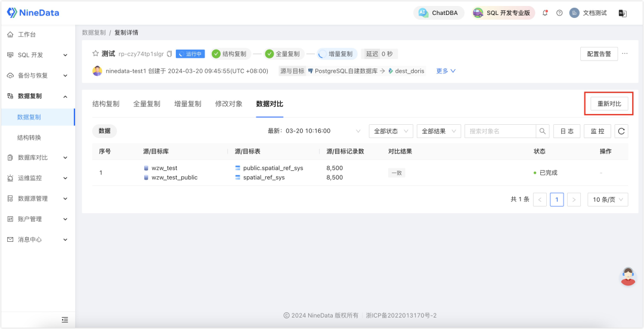Open the customer service chat avatar

(x=628, y=276)
